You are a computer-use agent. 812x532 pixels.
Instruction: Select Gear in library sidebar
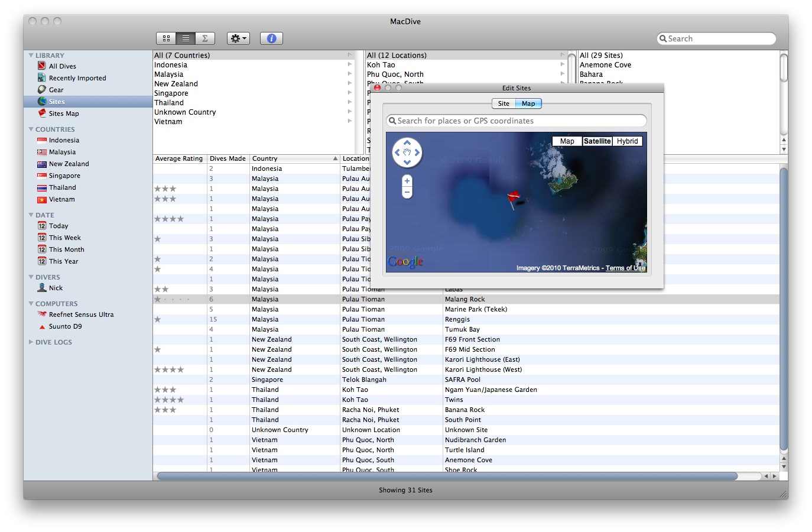(56, 90)
